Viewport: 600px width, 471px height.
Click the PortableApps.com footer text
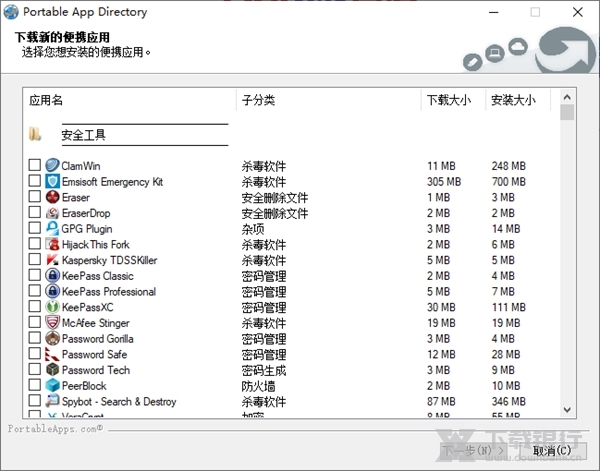pyautogui.click(x=55, y=429)
